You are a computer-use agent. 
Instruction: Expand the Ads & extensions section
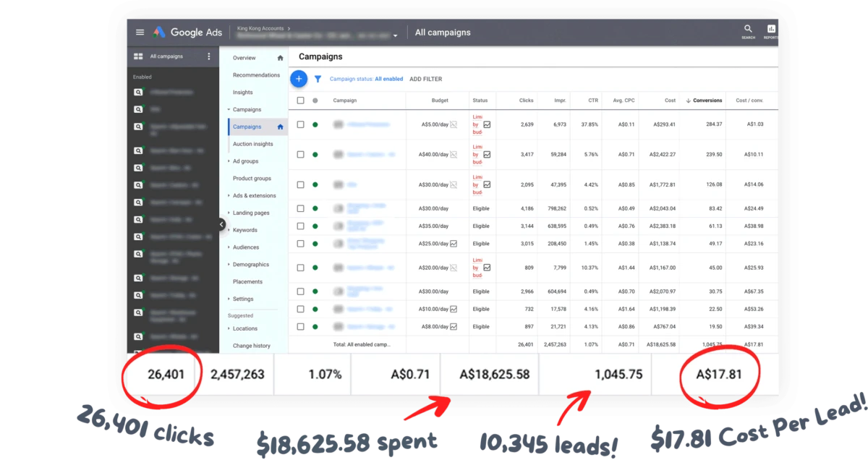coord(229,195)
